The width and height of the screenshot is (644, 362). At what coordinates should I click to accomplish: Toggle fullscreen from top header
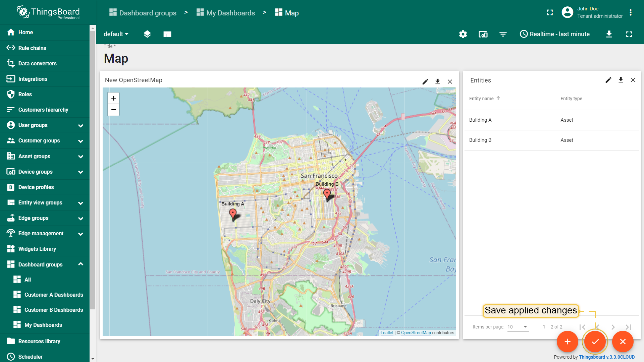pos(550,12)
